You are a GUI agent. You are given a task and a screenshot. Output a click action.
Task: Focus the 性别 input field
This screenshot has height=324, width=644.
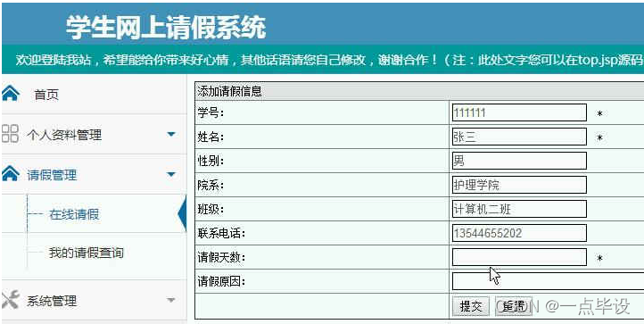519,161
